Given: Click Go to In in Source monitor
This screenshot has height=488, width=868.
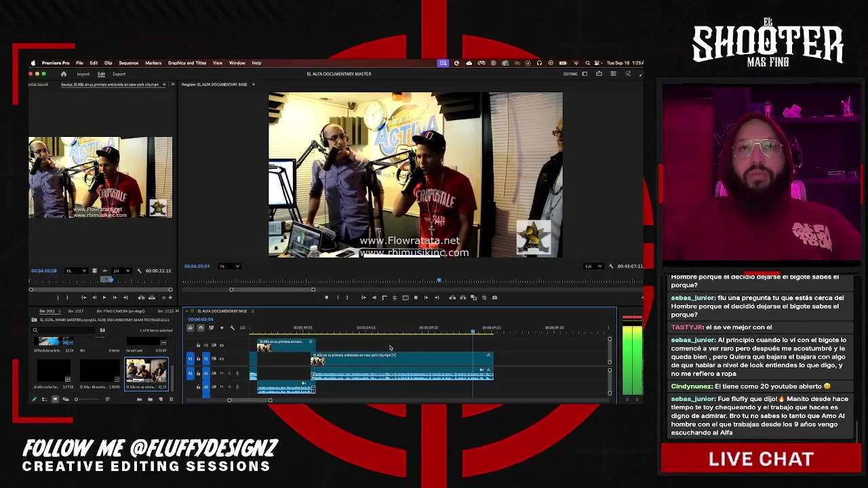Looking at the screenshot, I should tap(84, 298).
